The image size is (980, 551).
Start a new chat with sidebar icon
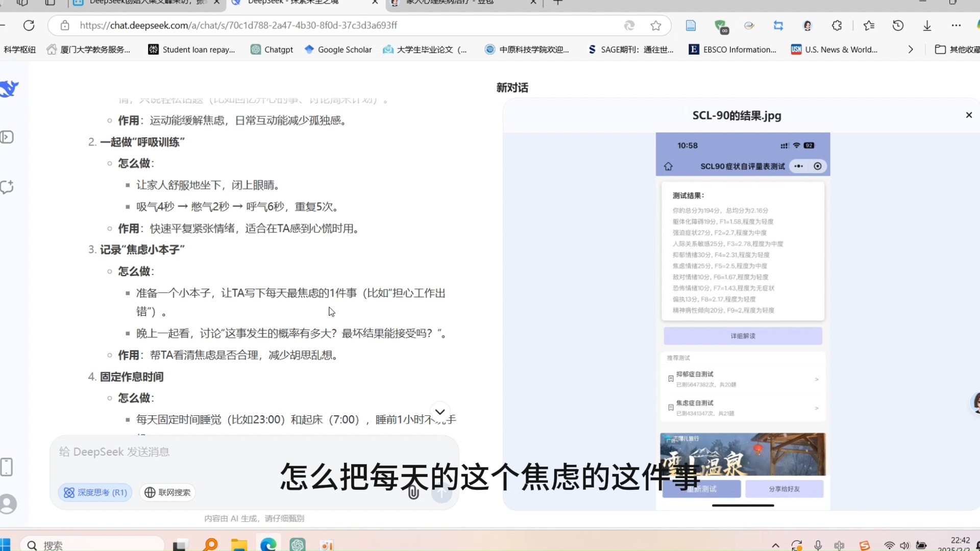7,187
